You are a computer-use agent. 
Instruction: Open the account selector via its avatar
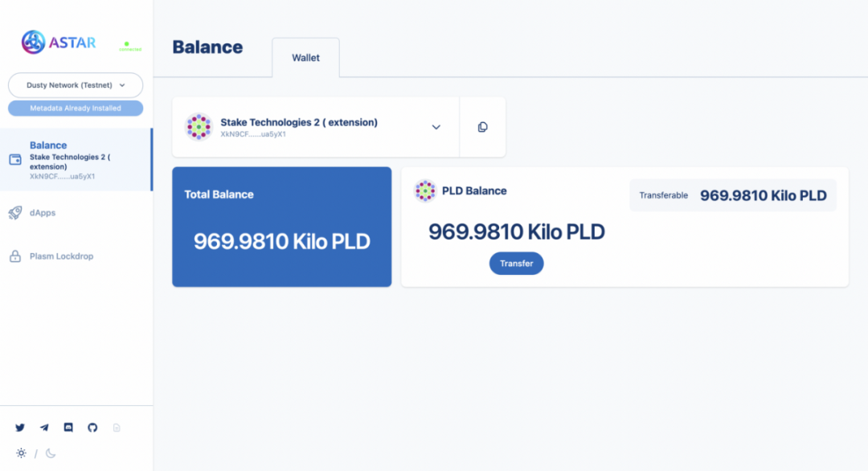coord(199,127)
